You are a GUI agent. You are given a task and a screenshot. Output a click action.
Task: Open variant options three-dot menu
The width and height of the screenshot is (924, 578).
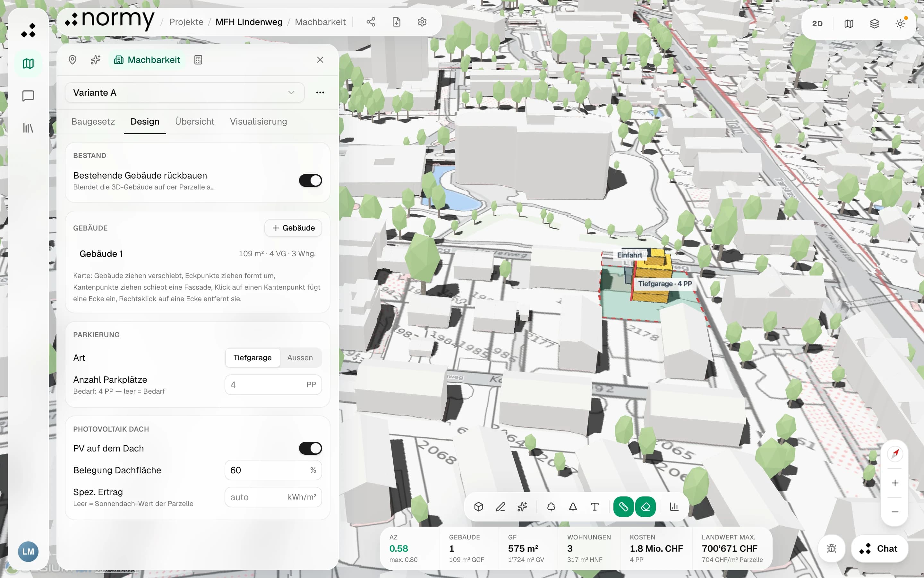[x=320, y=92]
